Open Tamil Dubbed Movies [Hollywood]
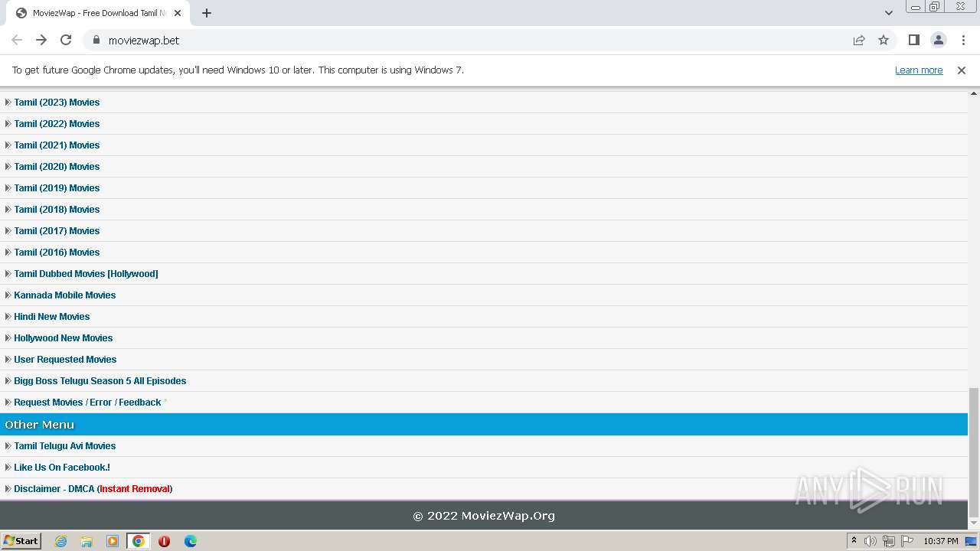The height and width of the screenshot is (551, 980). (x=86, y=273)
